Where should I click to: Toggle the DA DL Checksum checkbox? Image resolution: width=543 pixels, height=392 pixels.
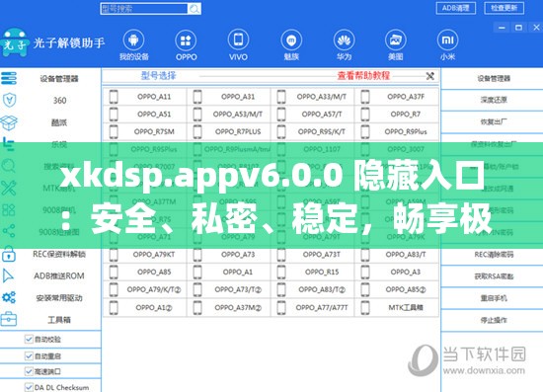tap(29, 387)
